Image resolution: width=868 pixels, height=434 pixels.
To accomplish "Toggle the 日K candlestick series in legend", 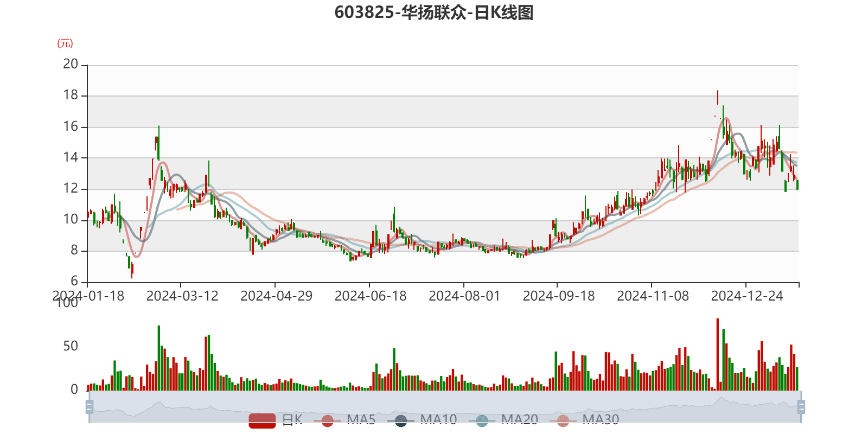I will tap(276, 420).
